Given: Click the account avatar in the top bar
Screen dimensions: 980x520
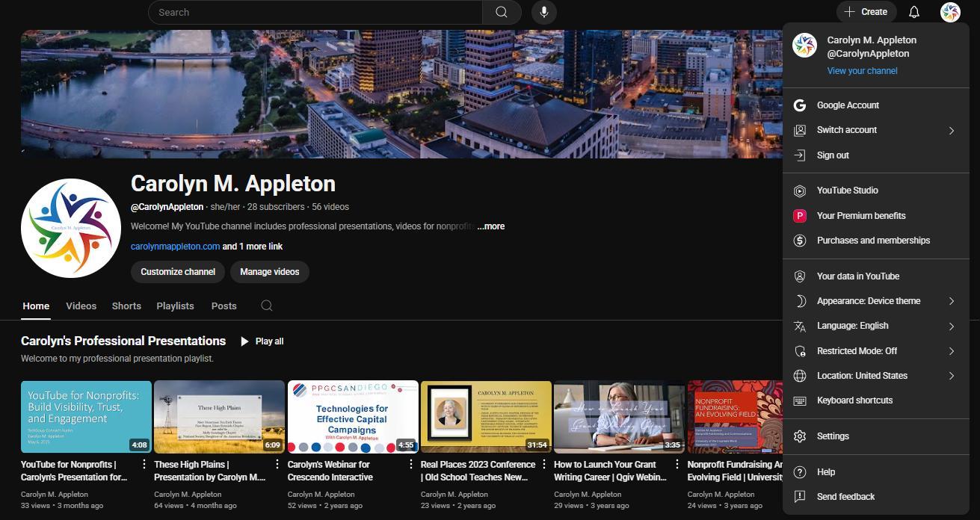Looking at the screenshot, I should (x=950, y=12).
